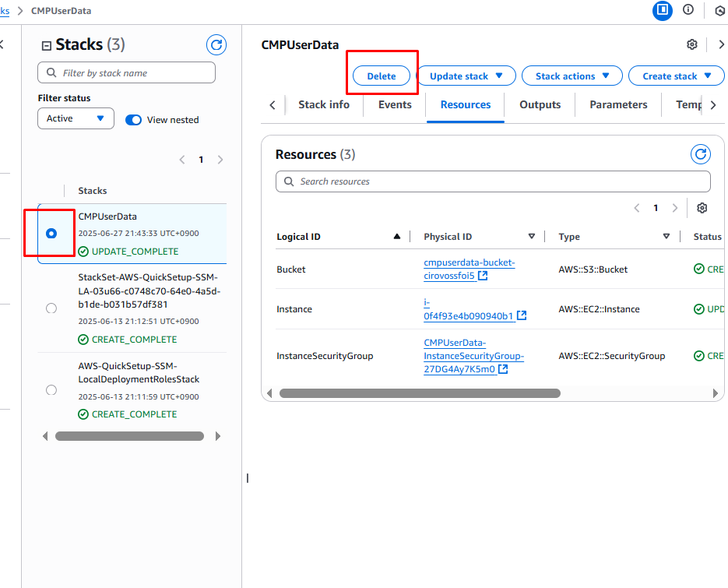This screenshot has width=728, height=588.
Task: Open Resources table preferences gear
Action: (702, 208)
